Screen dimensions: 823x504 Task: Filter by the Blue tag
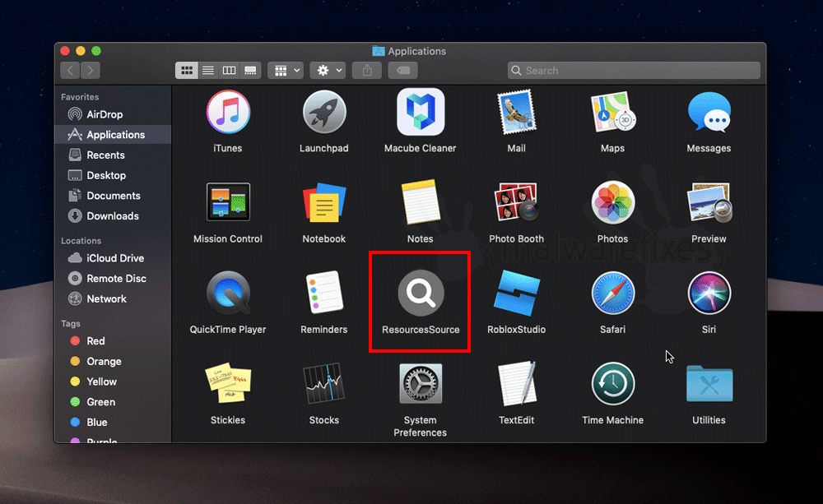[x=113, y=422]
